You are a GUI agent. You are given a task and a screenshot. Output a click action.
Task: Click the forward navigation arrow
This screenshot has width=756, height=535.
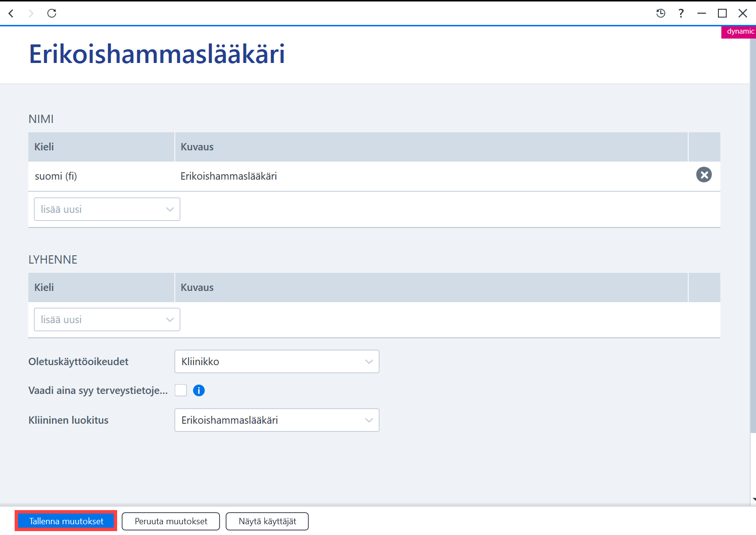31,13
